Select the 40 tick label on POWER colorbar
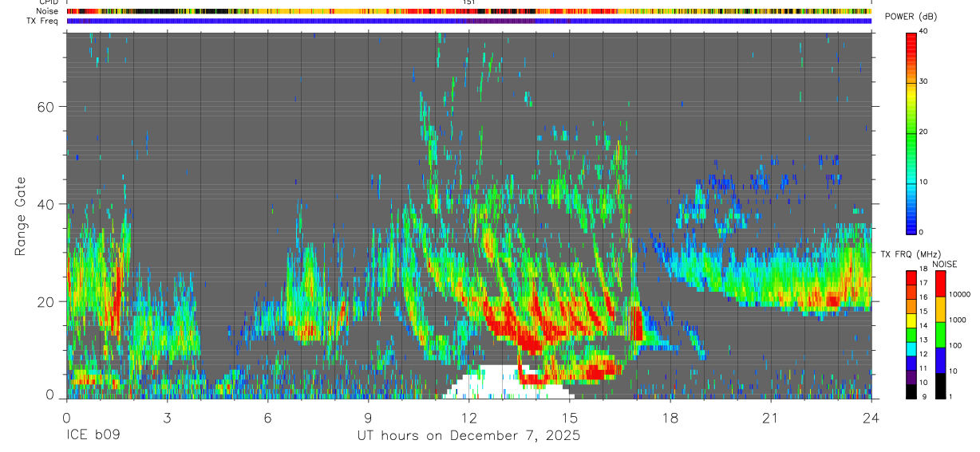Image resolution: width=980 pixels, height=452 pixels. [x=923, y=32]
